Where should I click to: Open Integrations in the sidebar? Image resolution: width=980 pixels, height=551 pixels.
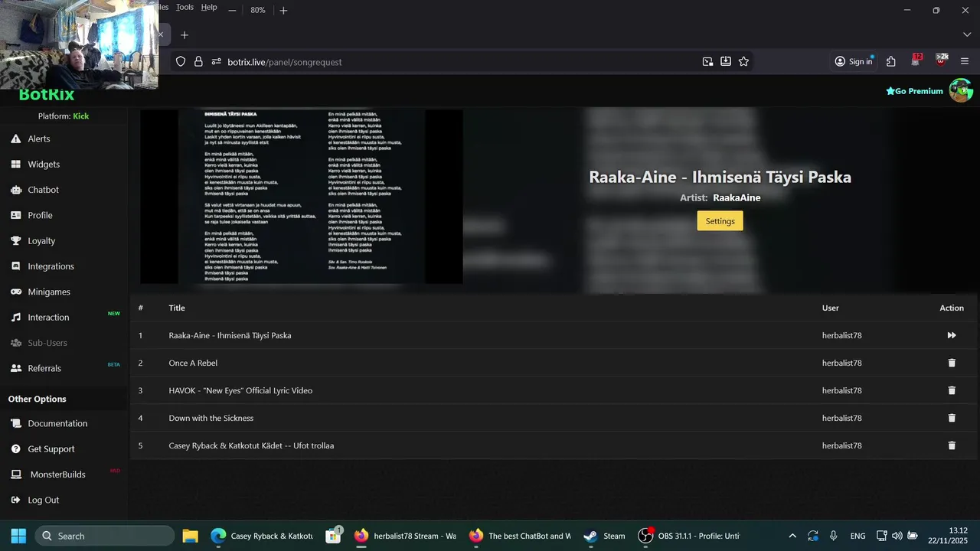click(x=51, y=266)
